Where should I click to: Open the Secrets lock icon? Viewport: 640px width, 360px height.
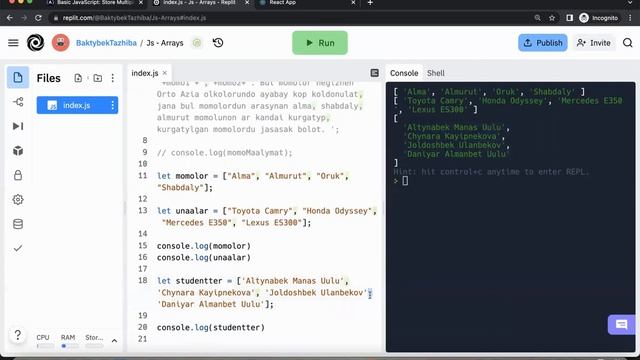click(x=18, y=175)
